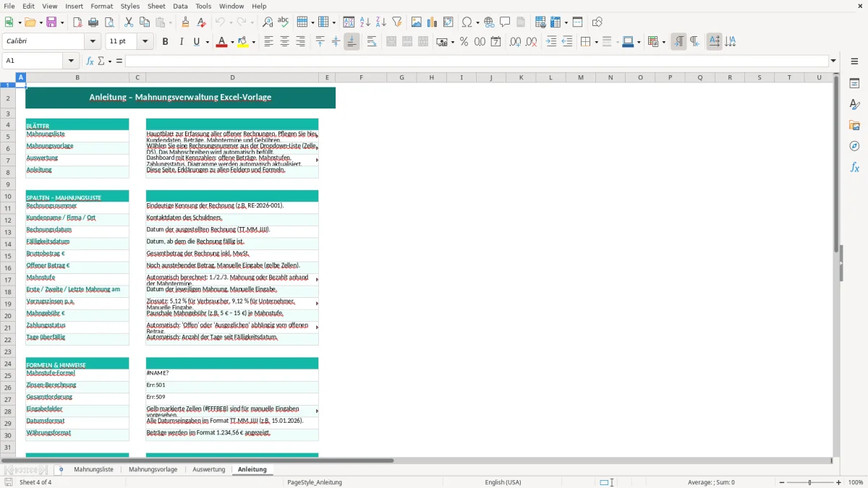The image size is (868, 488).
Task: Open the Tools menu
Action: [x=203, y=6]
